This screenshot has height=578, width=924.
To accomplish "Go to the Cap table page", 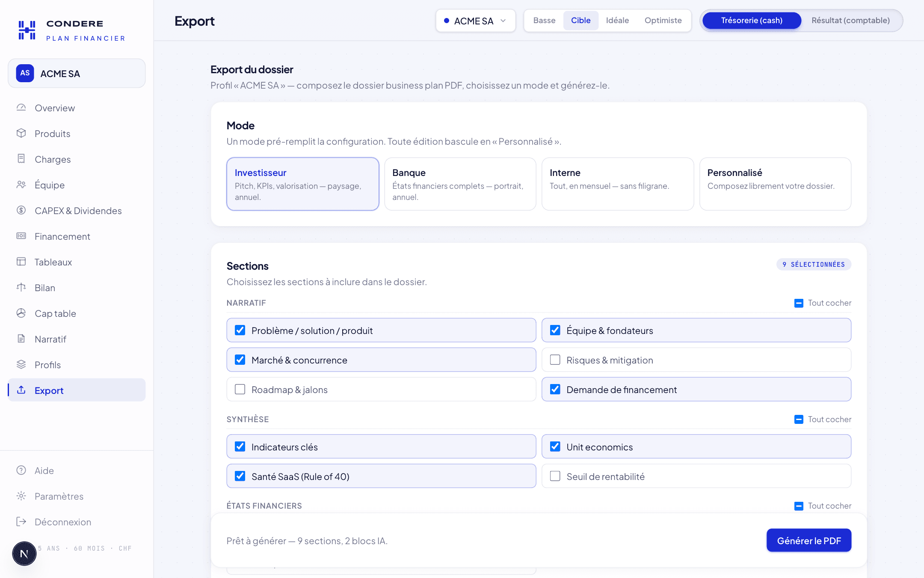I will click(77, 313).
